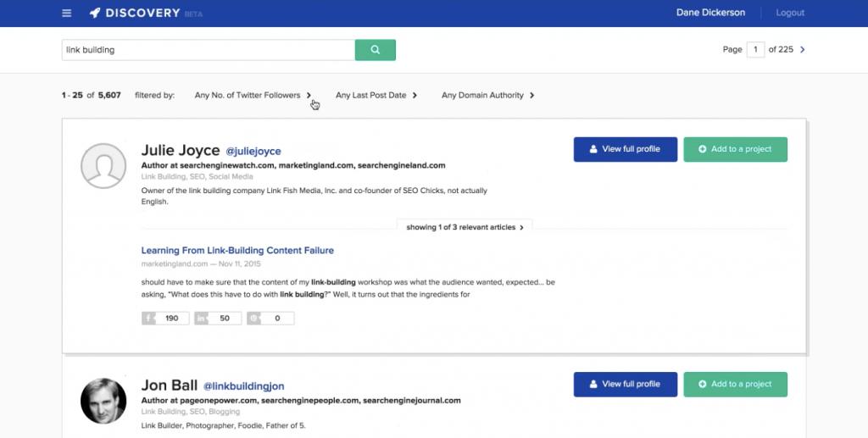Click Julie Joyce's placeholder avatar
Viewport: 868px width, 438px height.
click(x=103, y=166)
